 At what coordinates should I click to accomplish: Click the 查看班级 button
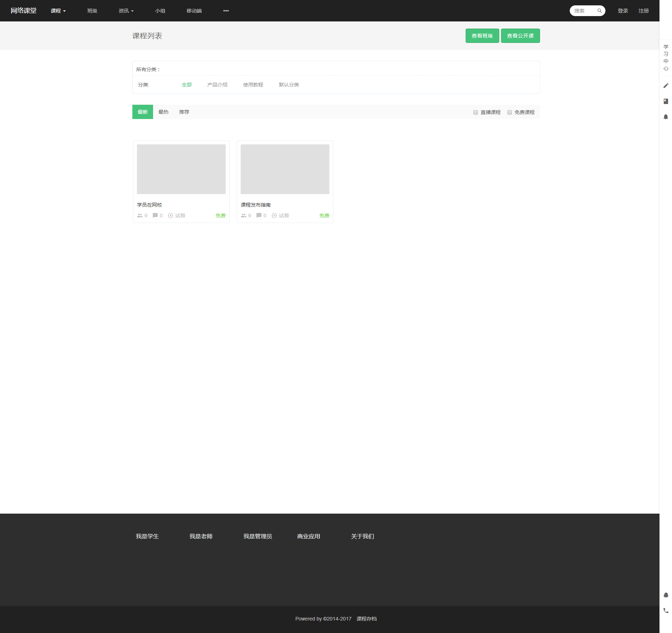pyautogui.click(x=482, y=36)
